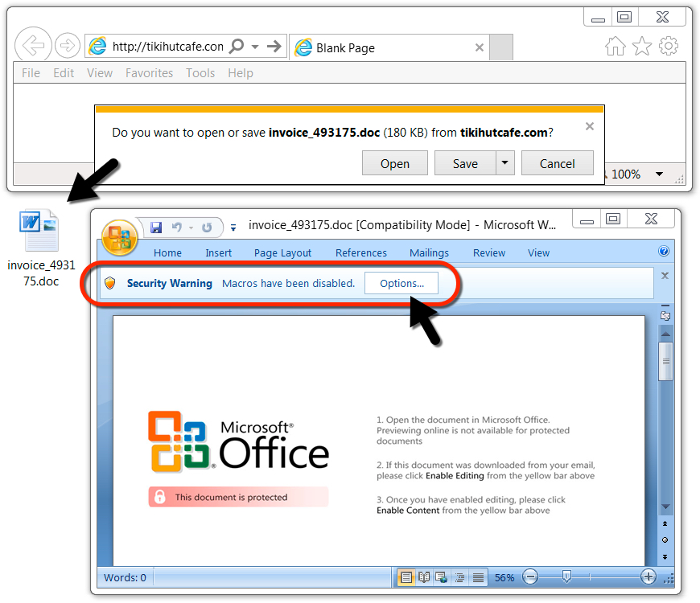Click the Save icon in Quick Access Toolbar
Viewport: 700px width, 603px height.
[x=156, y=228]
